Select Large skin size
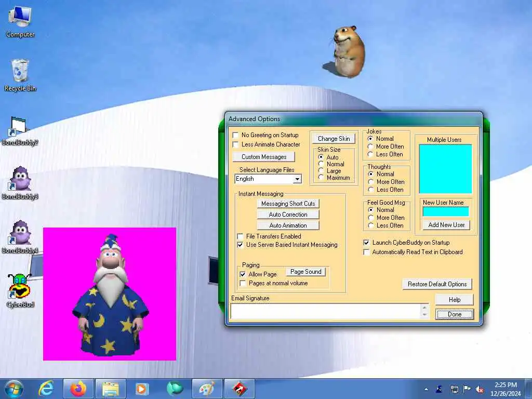 (321, 170)
